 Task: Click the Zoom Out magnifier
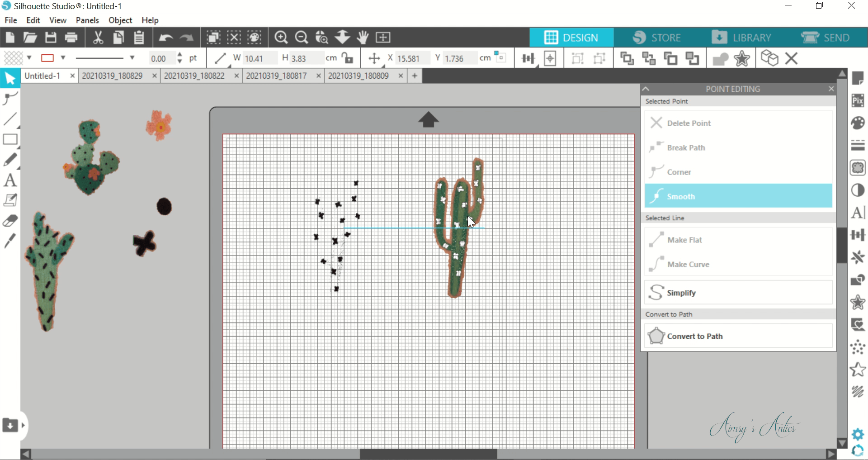click(x=302, y=38)
